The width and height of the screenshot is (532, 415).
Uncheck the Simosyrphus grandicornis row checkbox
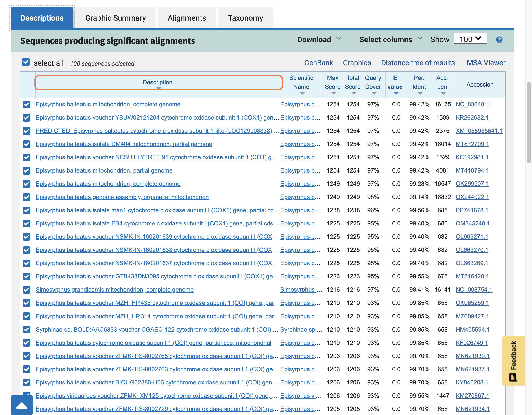click(26, 290)
